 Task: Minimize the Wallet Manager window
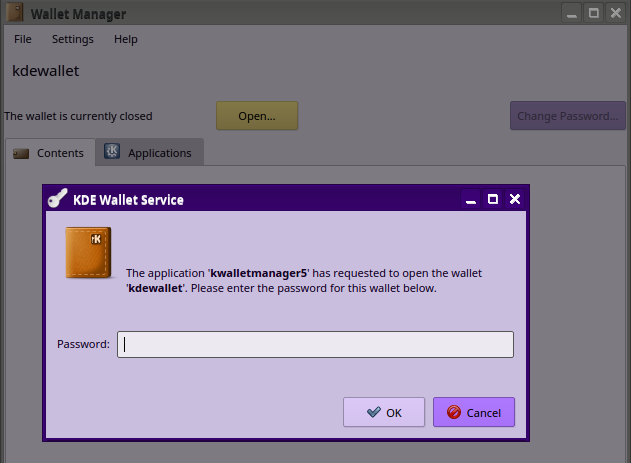point(572,13)
